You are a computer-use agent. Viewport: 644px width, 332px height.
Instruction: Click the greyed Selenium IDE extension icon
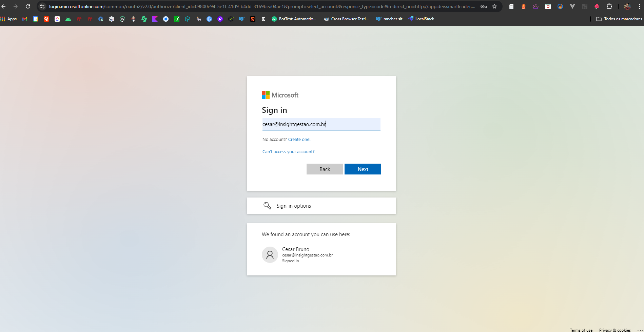tap(585, 6)
